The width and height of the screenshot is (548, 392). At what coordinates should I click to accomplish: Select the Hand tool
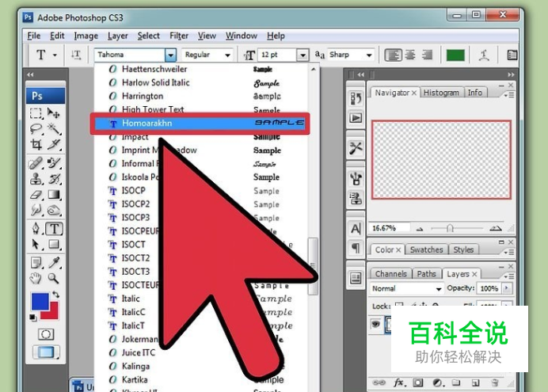(36, 279)
